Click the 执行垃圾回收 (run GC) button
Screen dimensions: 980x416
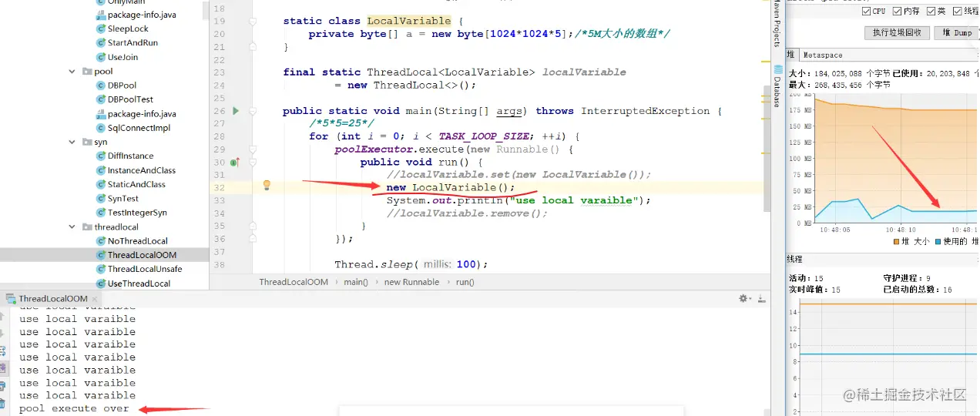pyautogui.click(x=897, y=32)
